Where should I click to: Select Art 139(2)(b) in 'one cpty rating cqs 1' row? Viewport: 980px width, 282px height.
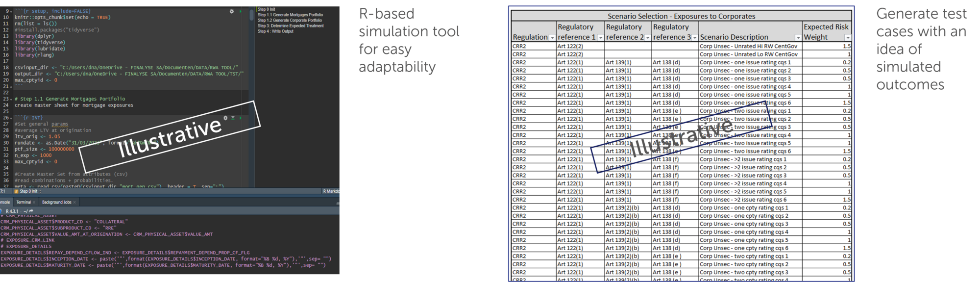click(x=628, y=208)
